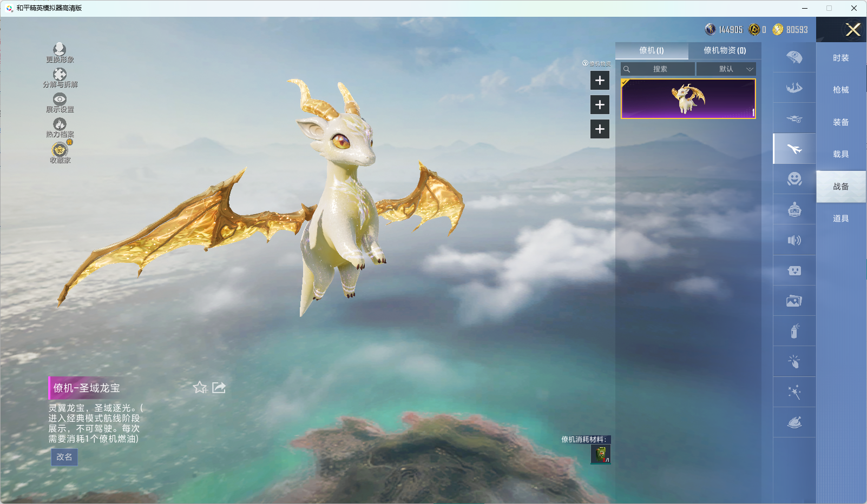Expand the 默认 sort dropdown
867x504 pixels.
pyautogui.click(x=726, y=69)
